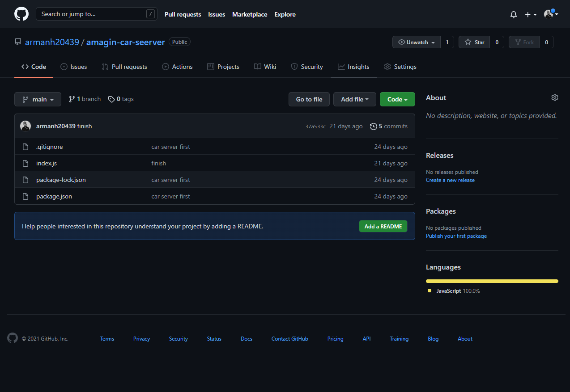Screen dimensions: 570x392
Task: Open the notifications bell
Action: [514, 14]
